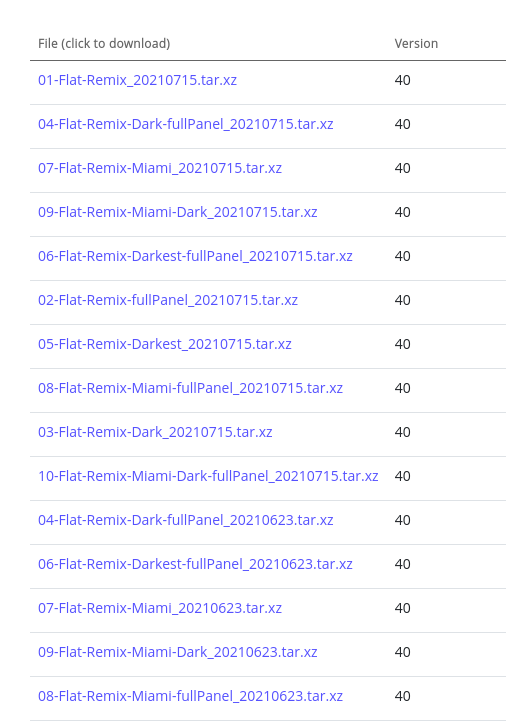506x721 pixels.
Task: Open 09-Flat-Remix-Miami-Dark_20210623.tar.xz link
Action: [x=178, y=652]
